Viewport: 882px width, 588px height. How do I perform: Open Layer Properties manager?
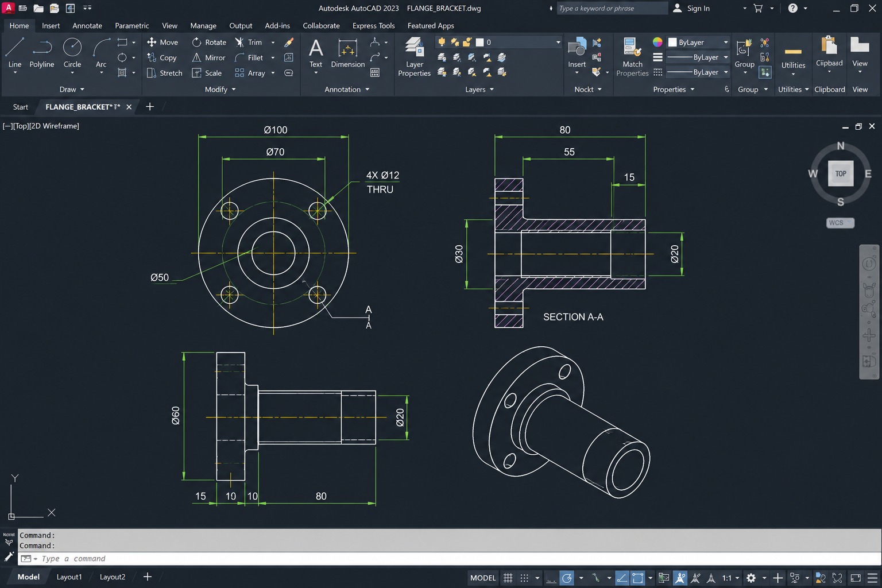414,56
